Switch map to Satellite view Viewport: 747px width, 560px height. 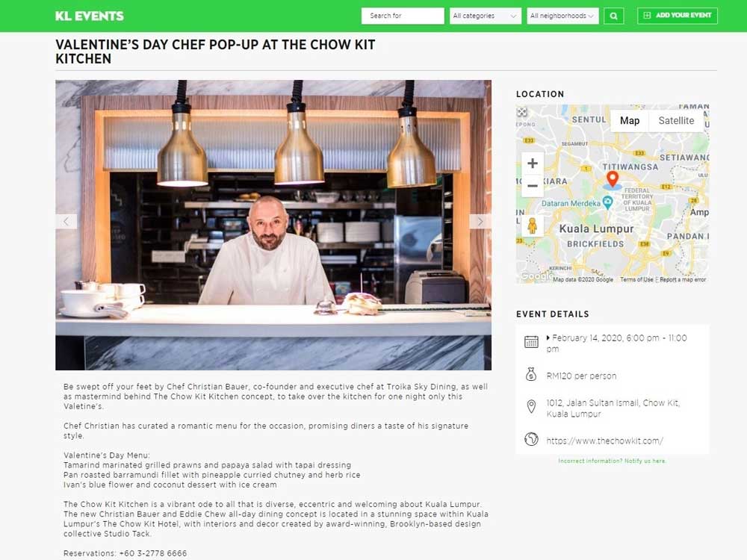pos(676,120)
